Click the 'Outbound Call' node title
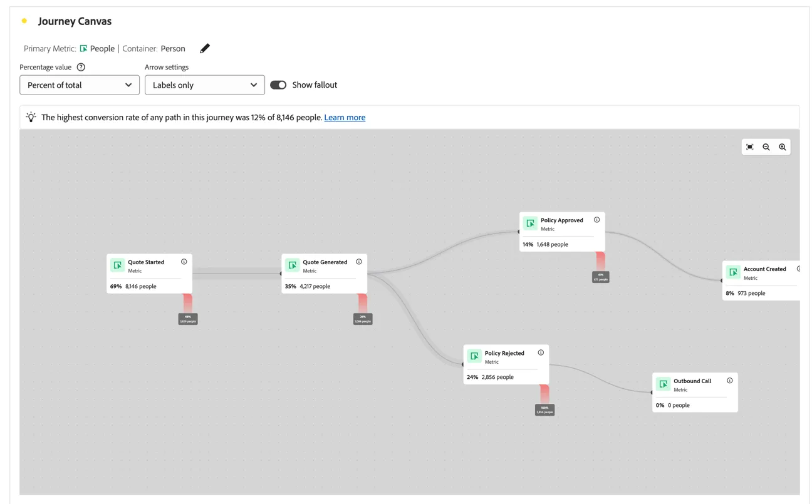Viewport: 812px width, 504px height. 692,381
